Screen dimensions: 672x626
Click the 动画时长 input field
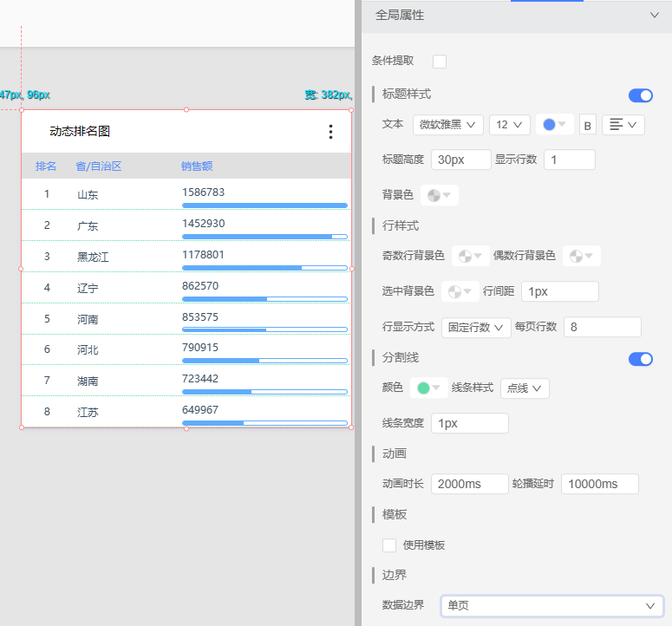469,484
